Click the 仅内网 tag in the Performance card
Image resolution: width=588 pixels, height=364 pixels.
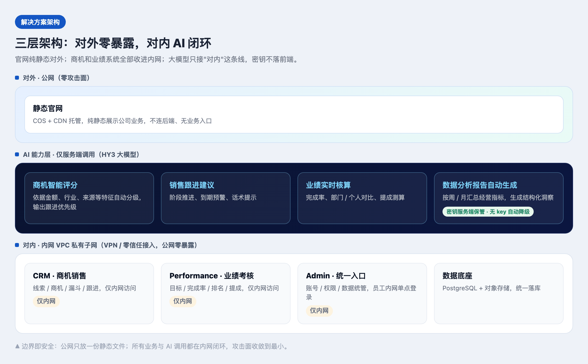point(183,301)
